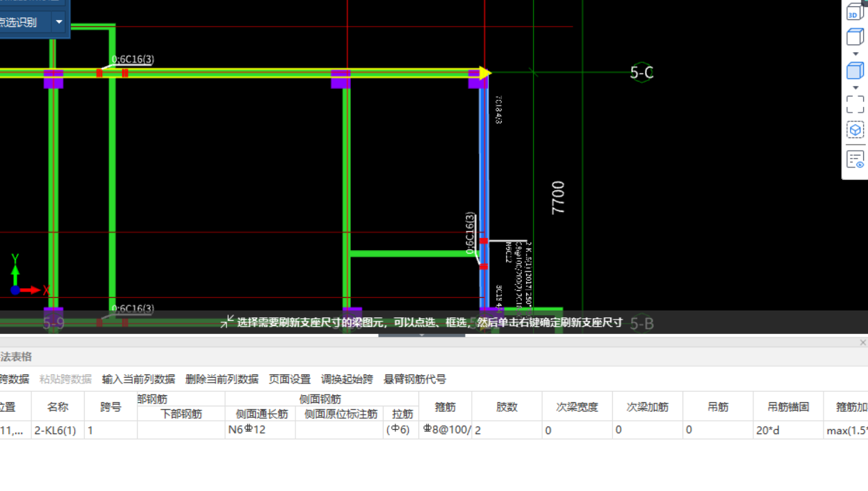The image size is (868, 491).
Task: Select the 吊筋 column header
Action: (x=718, y=406)
